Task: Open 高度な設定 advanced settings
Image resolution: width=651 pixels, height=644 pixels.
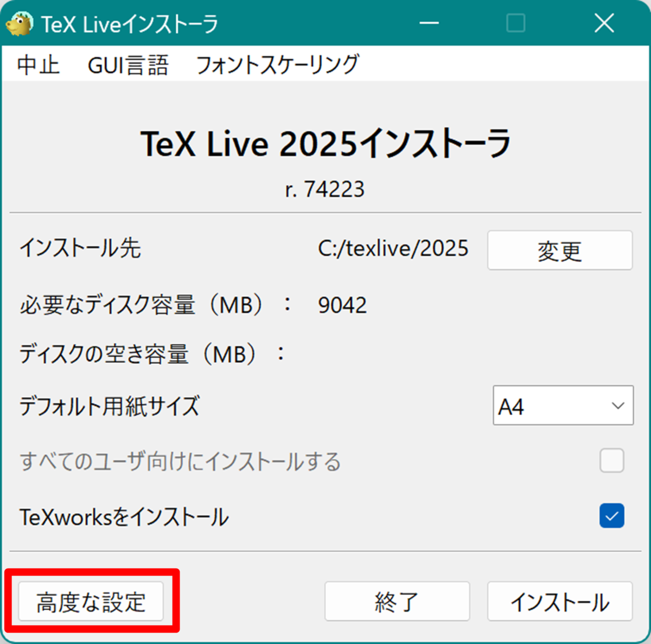Action: [91, 602]
